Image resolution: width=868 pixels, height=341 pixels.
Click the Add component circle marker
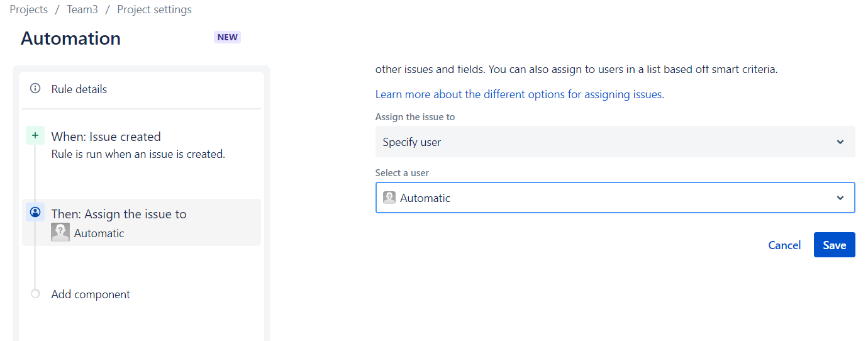pos(35,294)
